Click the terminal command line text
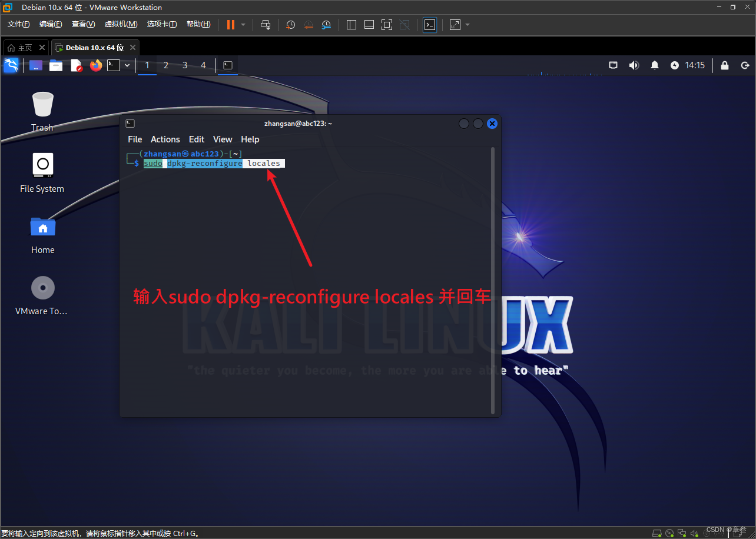The width and height of the screenshot is (756, 539). (x=212, y=163)
